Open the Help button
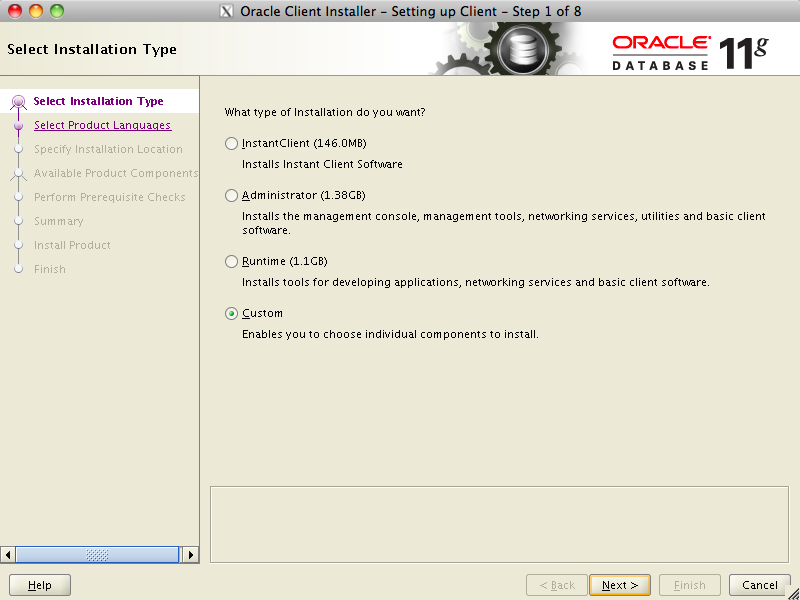This screenshot has height=600, width=800. click(40, 585)
